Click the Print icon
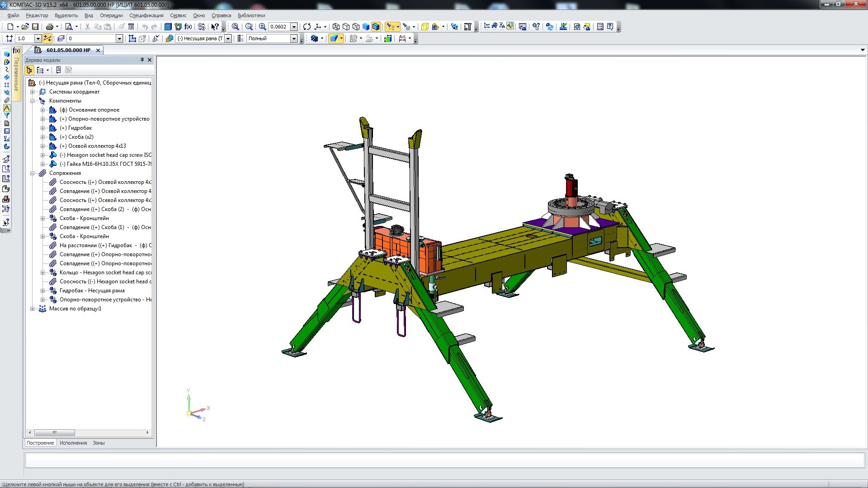The width and height of the screenshot is (868, 488). [x=50, y=27]
